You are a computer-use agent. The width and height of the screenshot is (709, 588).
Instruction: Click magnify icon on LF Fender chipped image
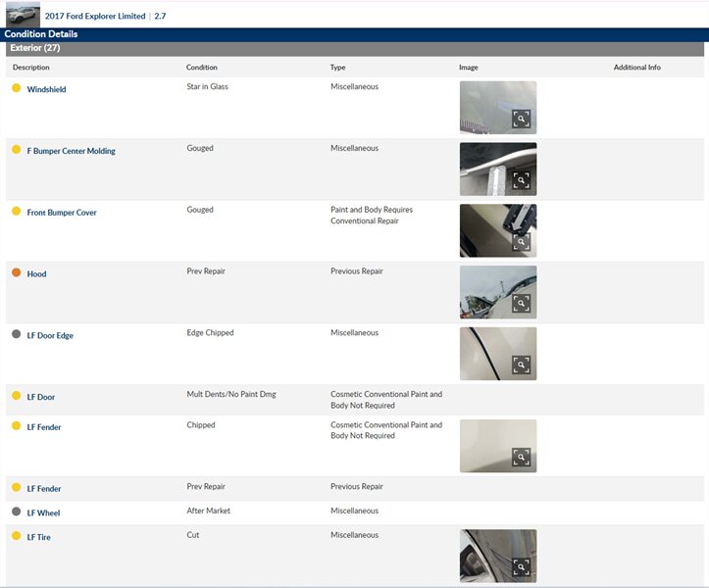[521, 458]
